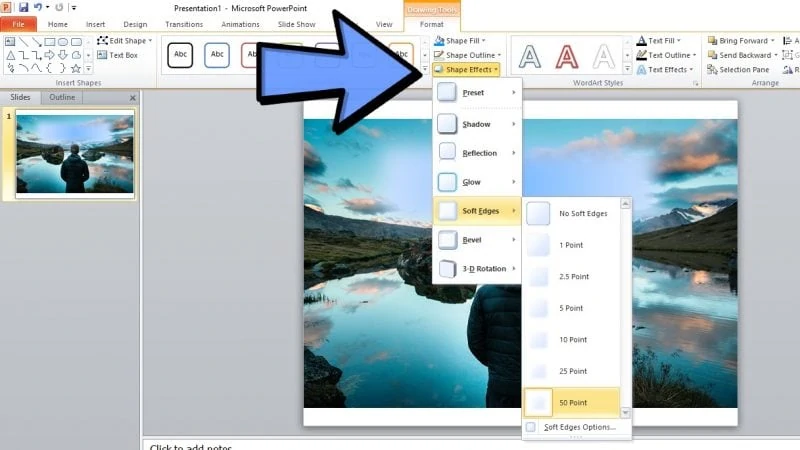Select the arrow line shape
The image size is (800, 450).
(37, 41)
